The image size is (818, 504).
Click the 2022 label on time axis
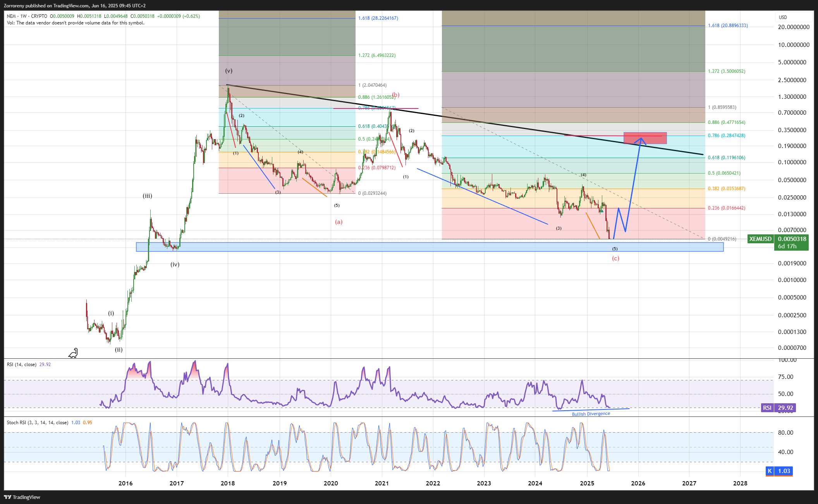coord(433,483)
